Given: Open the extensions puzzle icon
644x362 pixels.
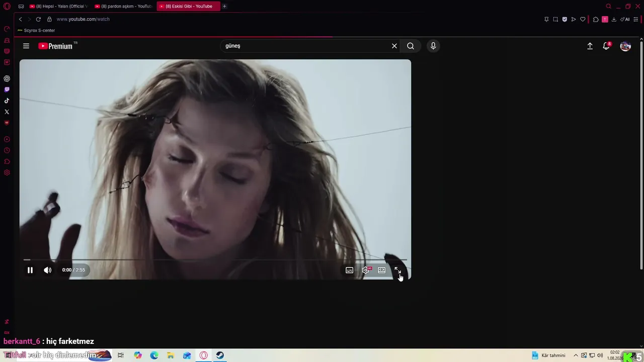Looking at the screenshot, I should tap(596, 19).
